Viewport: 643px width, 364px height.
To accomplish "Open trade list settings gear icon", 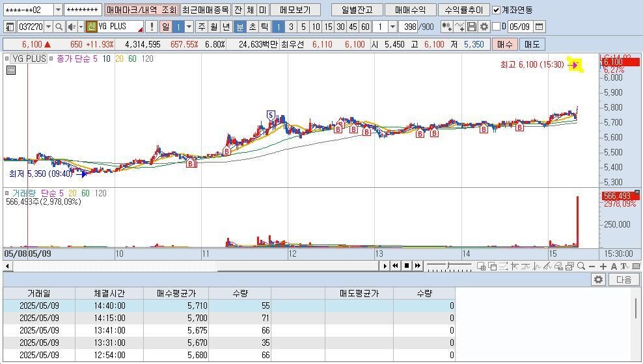I will pos(598,279).
